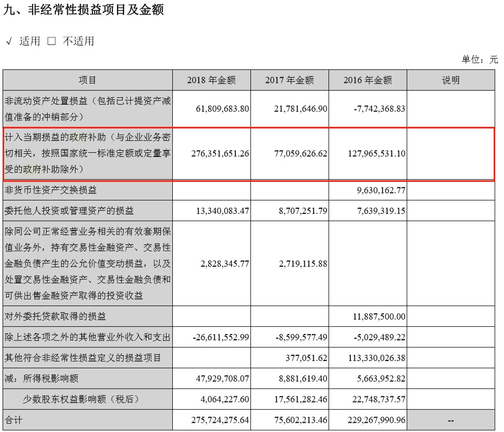The image size is (504, 432).
Task: Tick the empty 不适用 checkbox
Action: click(51, 42)
